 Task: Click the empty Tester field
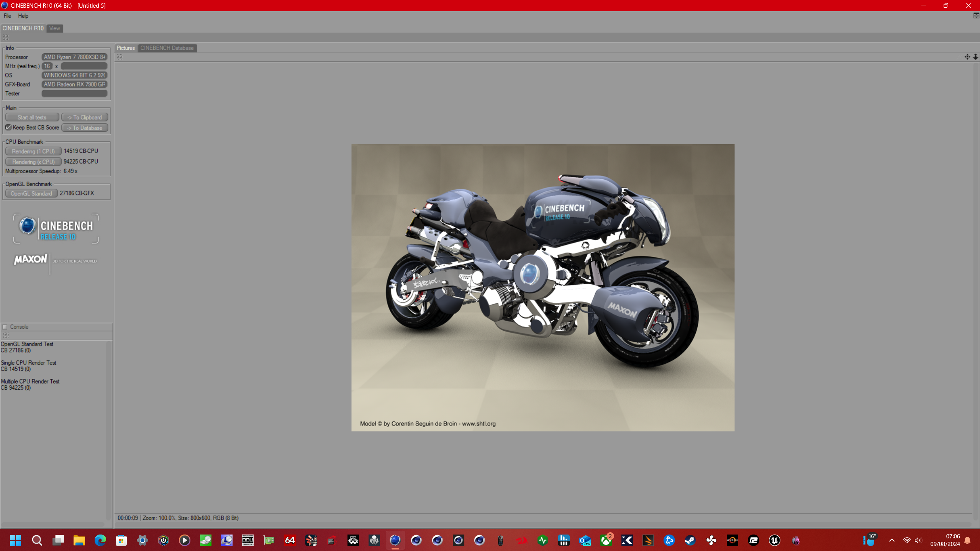(x=74, y=93)
